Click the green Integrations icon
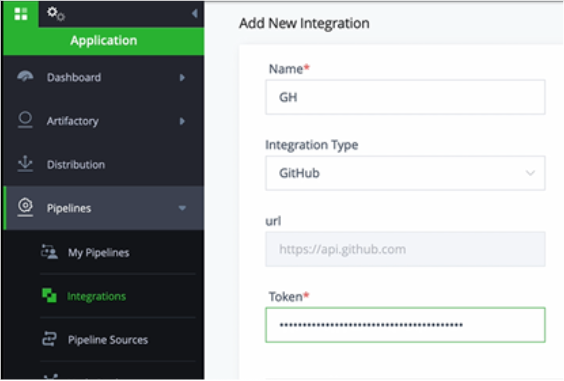564x381 pixels. pos(49,295)
